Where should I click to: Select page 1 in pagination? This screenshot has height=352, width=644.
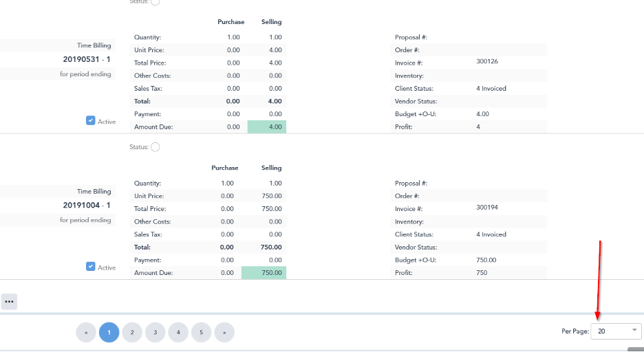coord(109,332)
